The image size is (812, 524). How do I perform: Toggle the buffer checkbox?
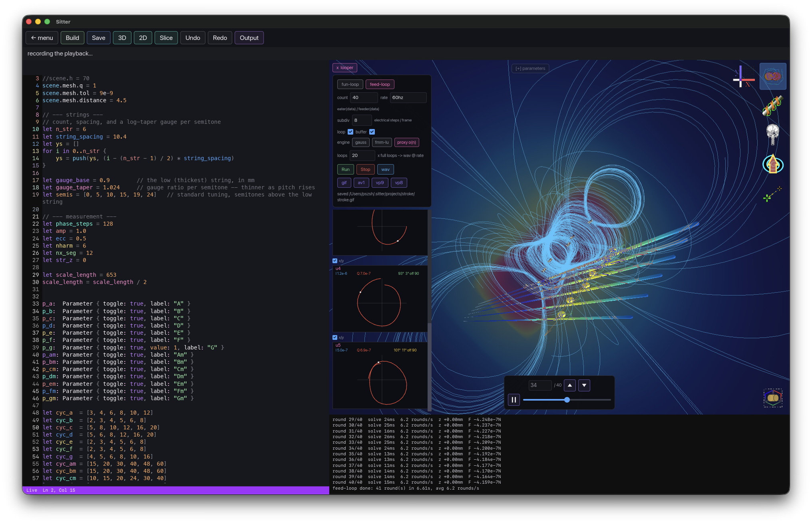click(x=372, y=132)
